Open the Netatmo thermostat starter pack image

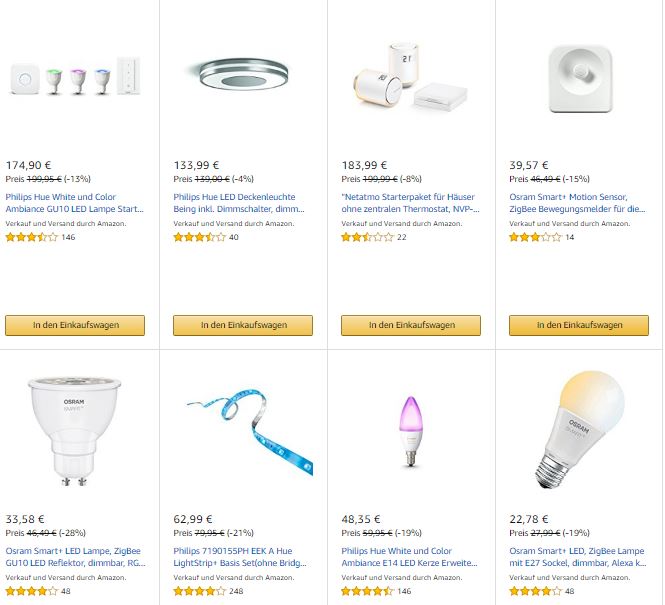coord(410,80)
